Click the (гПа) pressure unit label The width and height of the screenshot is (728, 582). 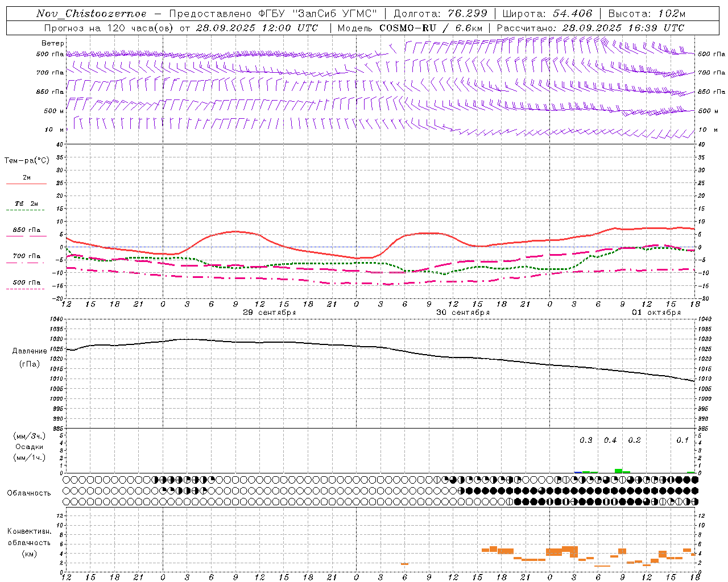tap(30, 364)
